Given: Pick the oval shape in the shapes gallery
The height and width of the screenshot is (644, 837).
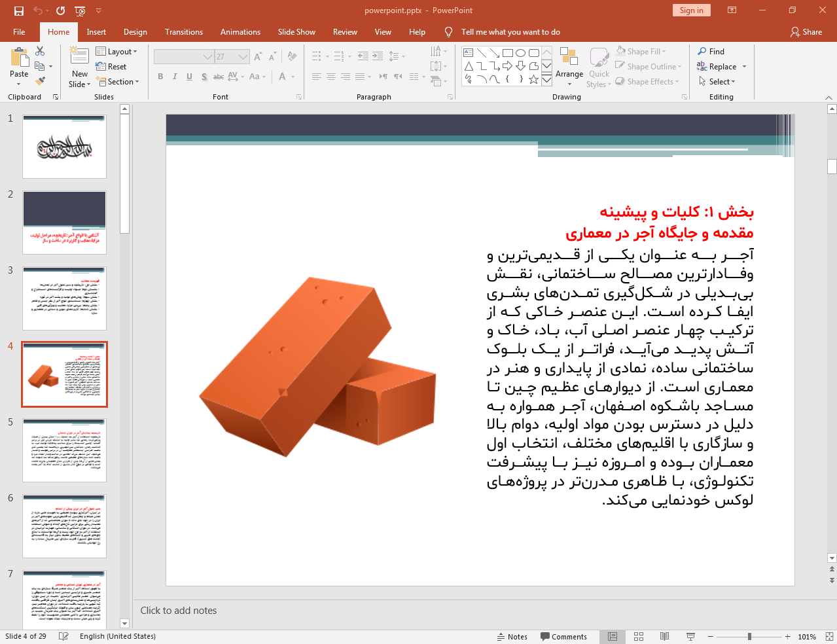Looking at the screenshot, I should [x=520, y=53].
